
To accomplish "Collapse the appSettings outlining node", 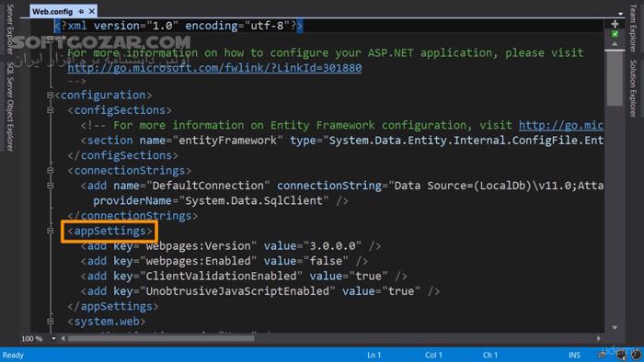I will (50, 231).
